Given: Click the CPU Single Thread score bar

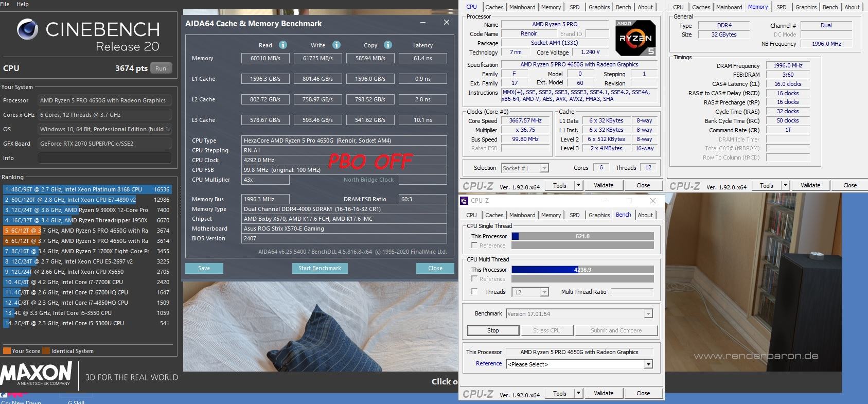Looking at the screenshot, I should (x=582, y=236).
